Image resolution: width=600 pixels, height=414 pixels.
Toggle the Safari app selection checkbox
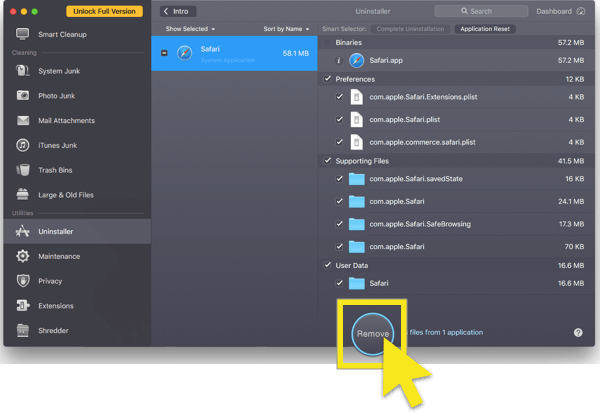[x=164, y=53]
